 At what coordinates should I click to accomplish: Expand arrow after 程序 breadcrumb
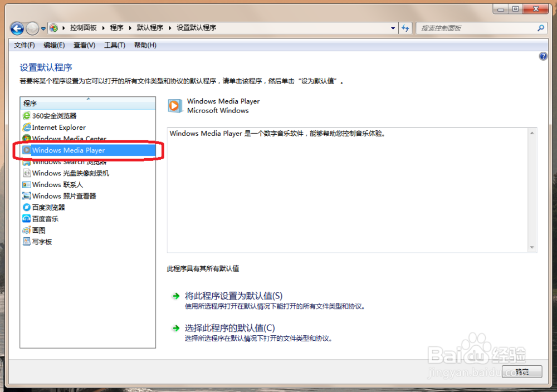[130, 28]
